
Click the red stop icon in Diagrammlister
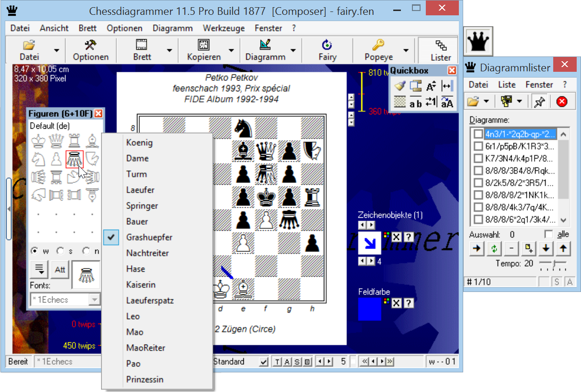pos(562,101)
